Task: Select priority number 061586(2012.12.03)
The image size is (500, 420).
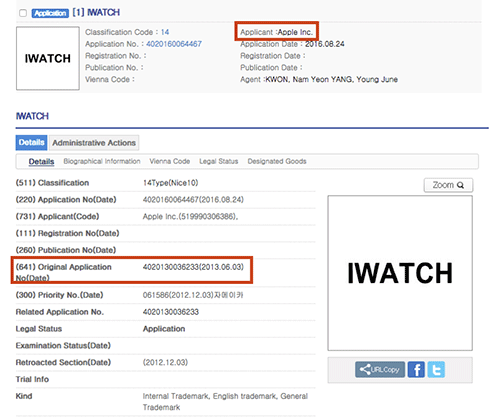Action: pos(178,295)
